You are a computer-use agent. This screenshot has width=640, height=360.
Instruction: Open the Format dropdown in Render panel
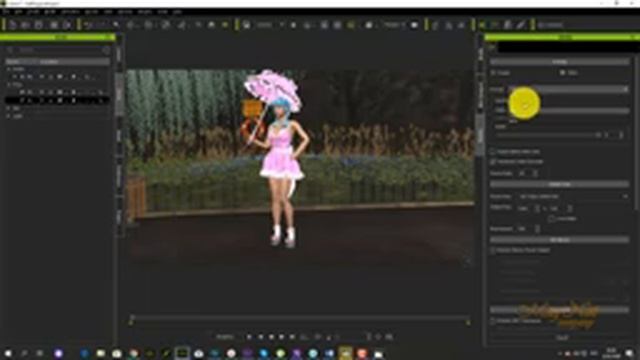click(568, 89)
